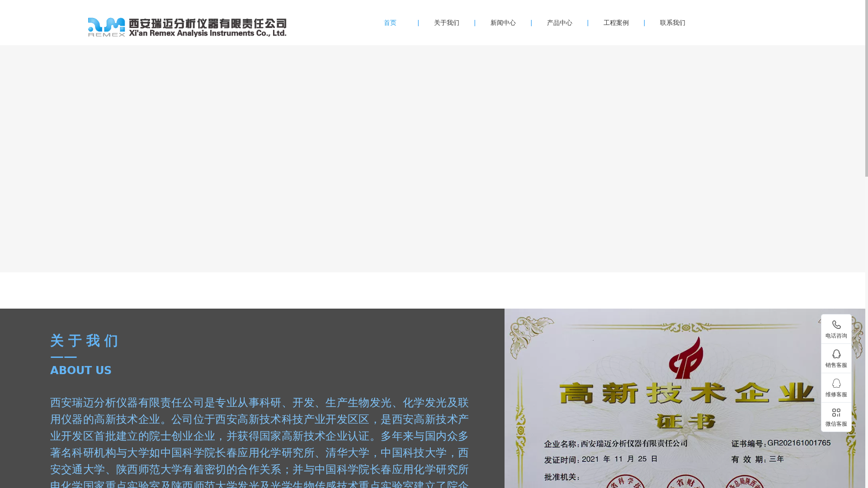Show the 微信客服 QR code icon
This screenshot has width=868, height=488.
point(836,413)
